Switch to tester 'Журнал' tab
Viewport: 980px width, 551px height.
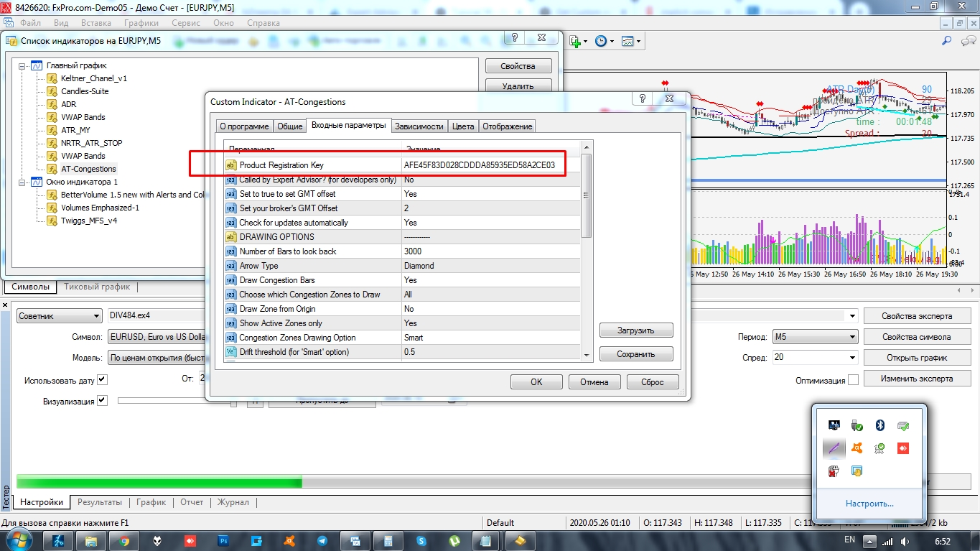coord(233,502)
